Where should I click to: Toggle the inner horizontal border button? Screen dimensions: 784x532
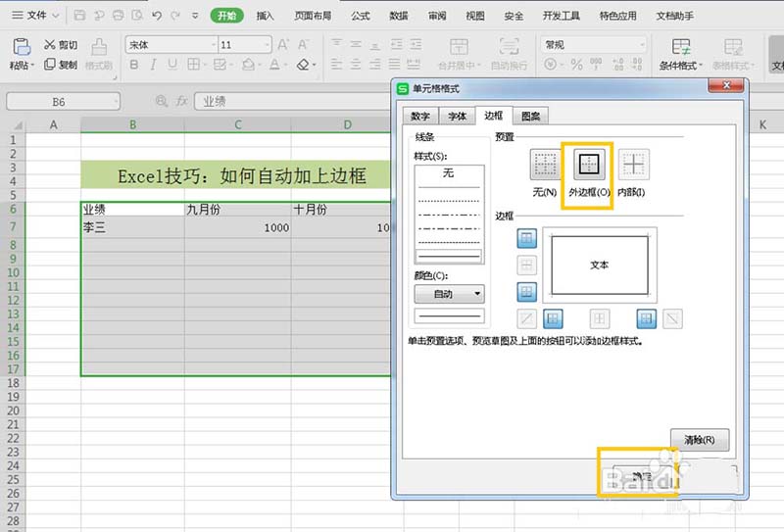coord(526,265)
